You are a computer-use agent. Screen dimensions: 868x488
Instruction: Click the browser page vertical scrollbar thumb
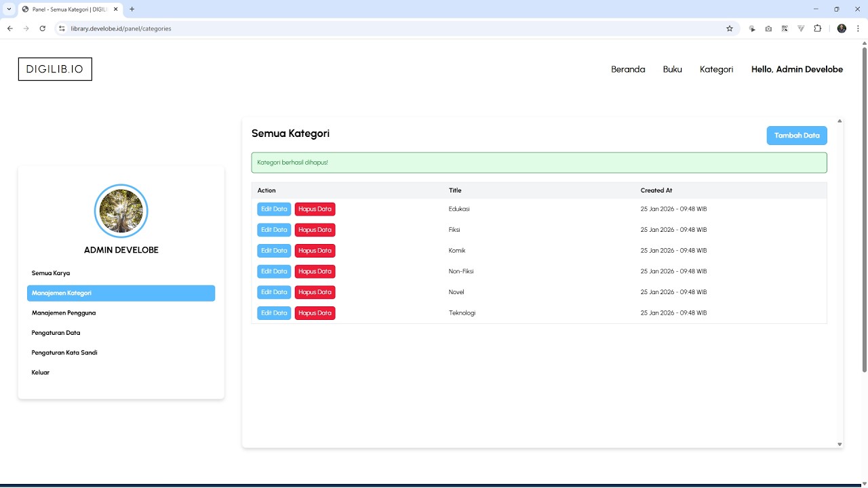(864, 209)
